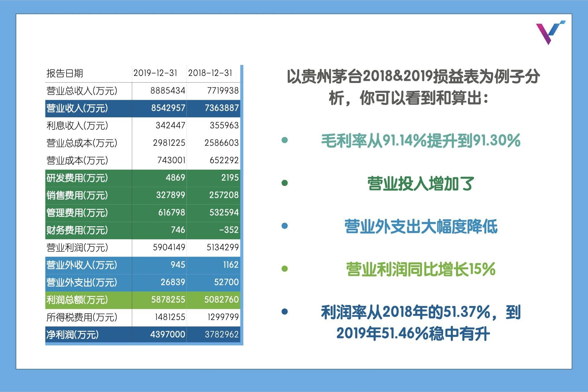Select the 所得税费用(万元) row label
The width and height of the screenshot is (588, 392).
[82, 318]
